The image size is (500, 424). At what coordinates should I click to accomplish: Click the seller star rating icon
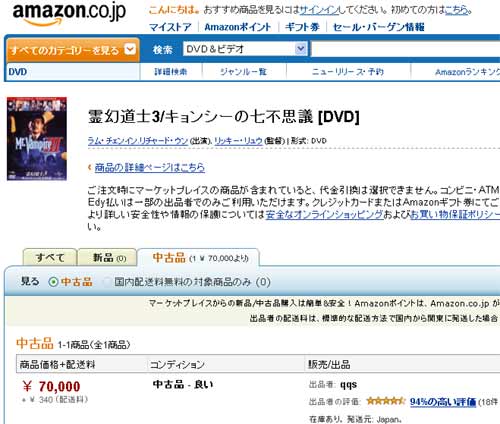point(386,401)
